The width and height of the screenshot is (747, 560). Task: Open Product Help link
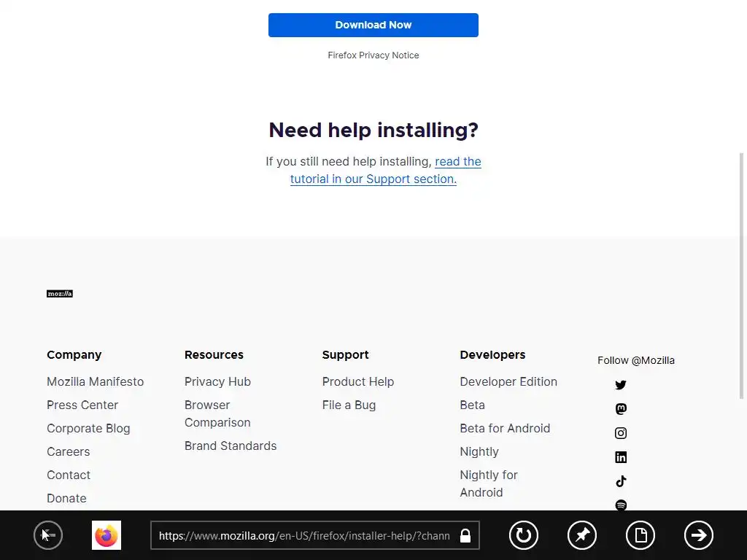tap(358, 381)
